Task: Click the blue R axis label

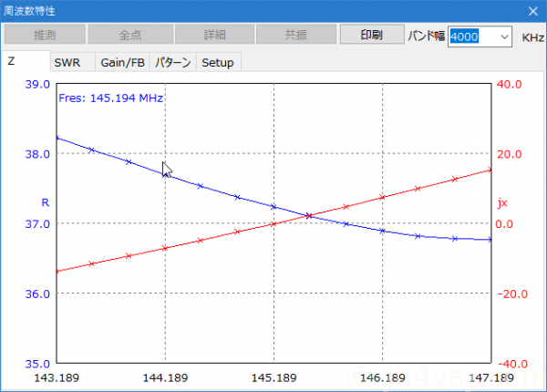Action: point(46,201)
